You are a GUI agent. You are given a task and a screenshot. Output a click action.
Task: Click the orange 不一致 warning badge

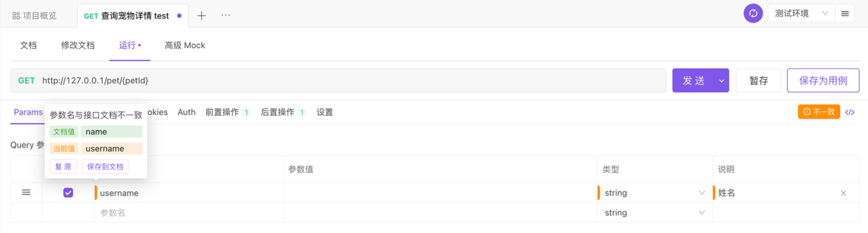tap(819, 112)
